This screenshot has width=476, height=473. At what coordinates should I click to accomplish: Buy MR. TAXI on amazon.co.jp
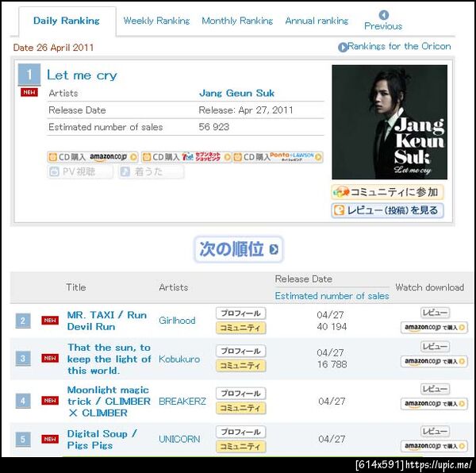tap(434, 328)
